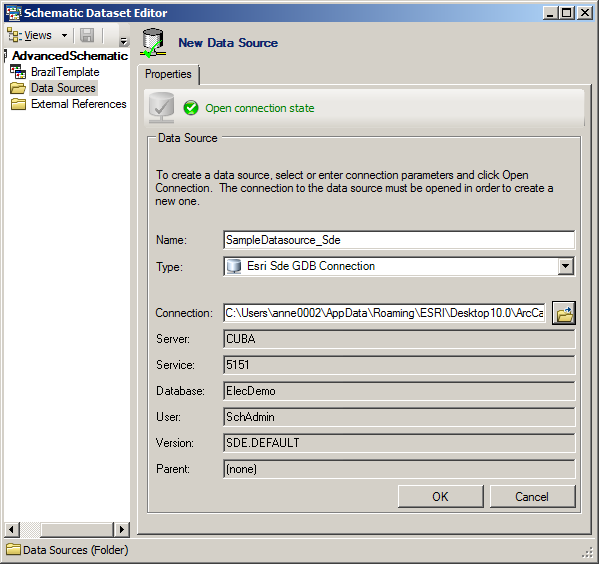Screen dimensions: 599x564
Task: Click the Parent field showing (none)
Action: click(399, 469)
